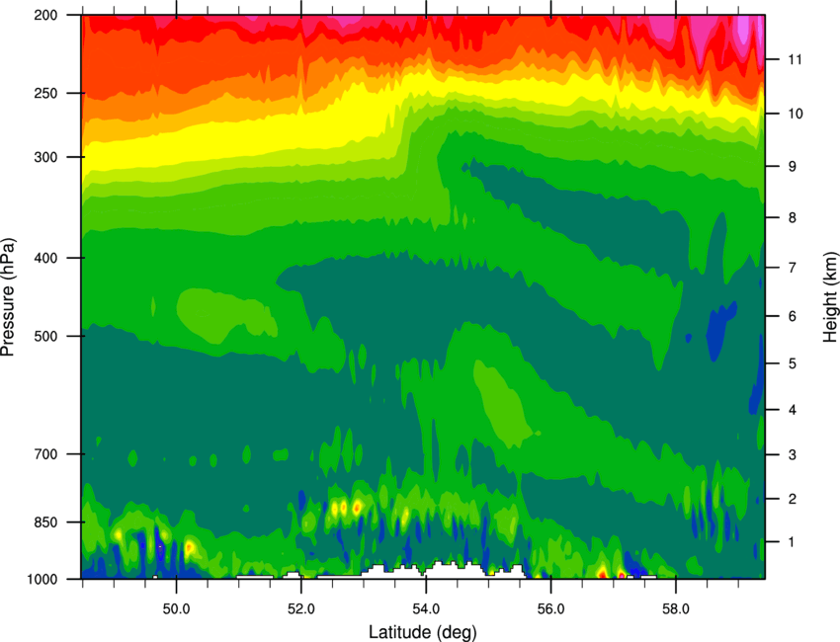
Task: Select the 850 pressure tick label
Action: pyautogui.click(x=46, y=522)
